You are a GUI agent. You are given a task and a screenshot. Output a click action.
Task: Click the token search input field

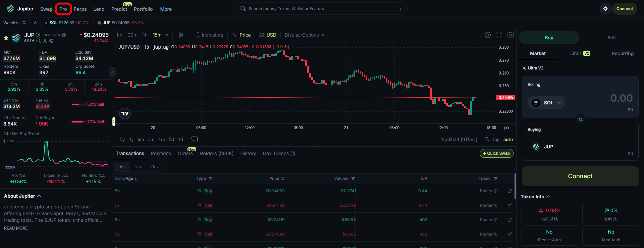(321, 9)
